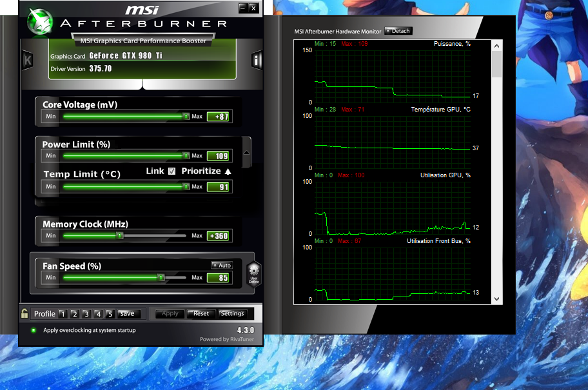Collapse the Power Limit panel arrow
The height and width of the screenshot is (390, 588).
[x=246, y=153]
